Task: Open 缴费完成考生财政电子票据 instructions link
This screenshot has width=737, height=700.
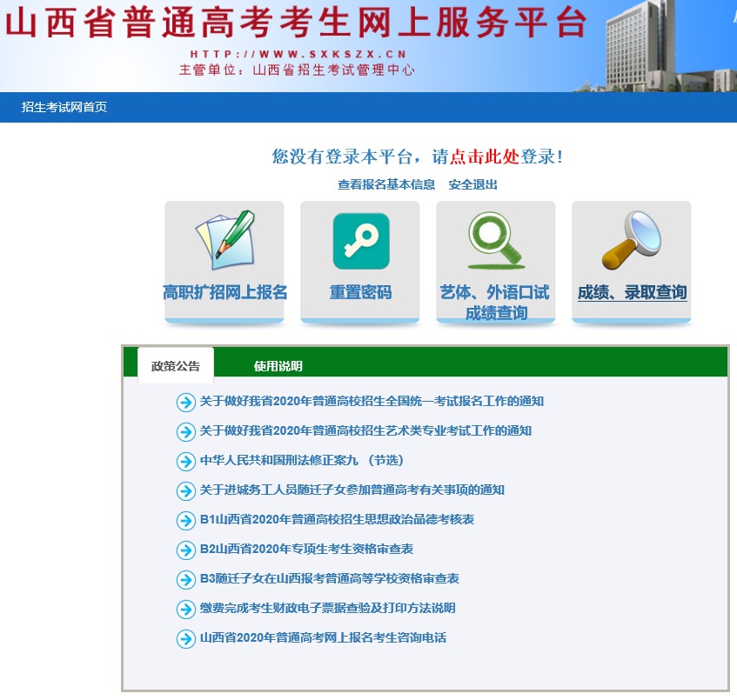Action: pyautogui.click(x=327, y=609)
